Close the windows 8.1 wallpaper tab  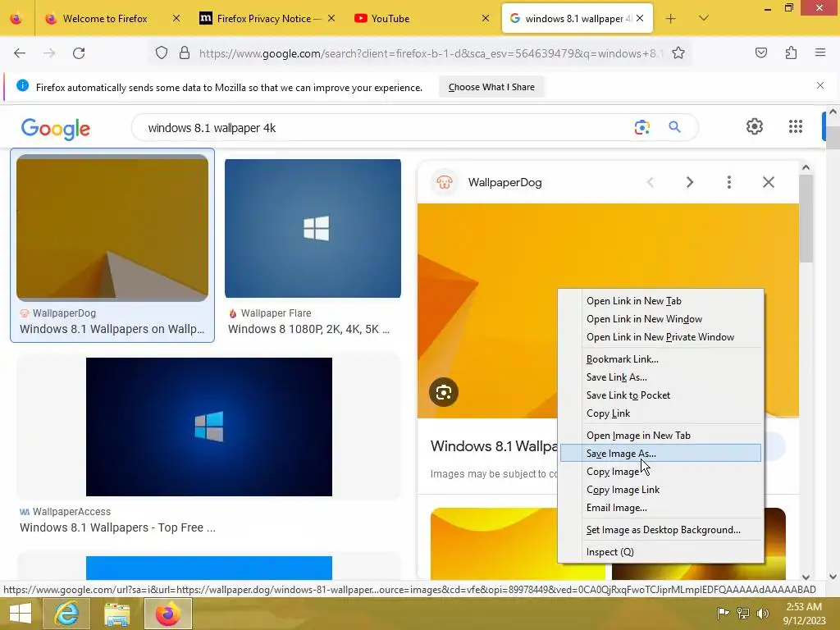coord(640,18)
